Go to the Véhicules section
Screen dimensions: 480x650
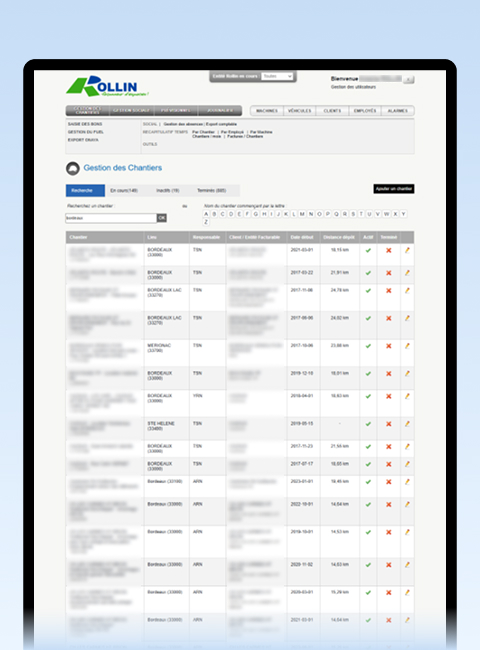299,111
